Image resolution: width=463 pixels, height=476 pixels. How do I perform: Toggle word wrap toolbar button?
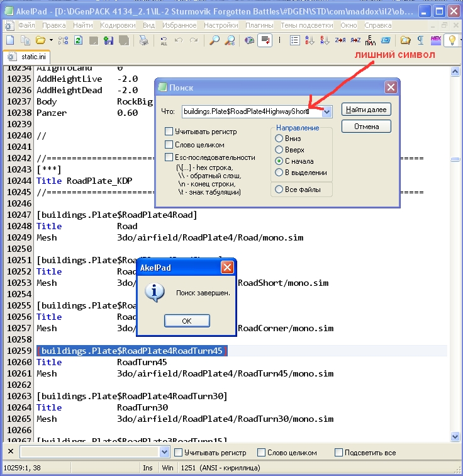tap(265, 40)
